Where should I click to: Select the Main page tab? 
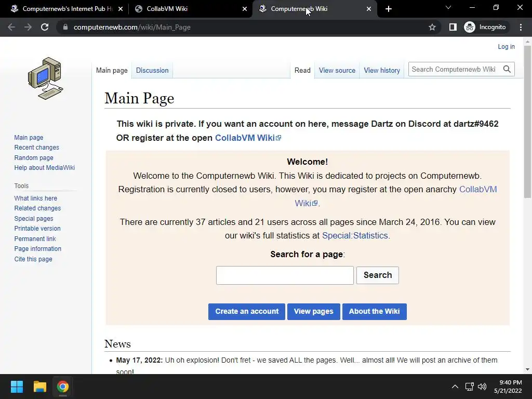tap(112, 70)
